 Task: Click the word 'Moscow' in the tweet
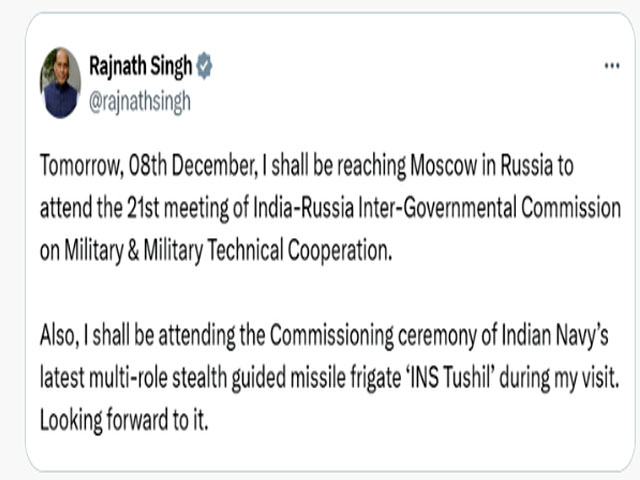coord(443,166)
